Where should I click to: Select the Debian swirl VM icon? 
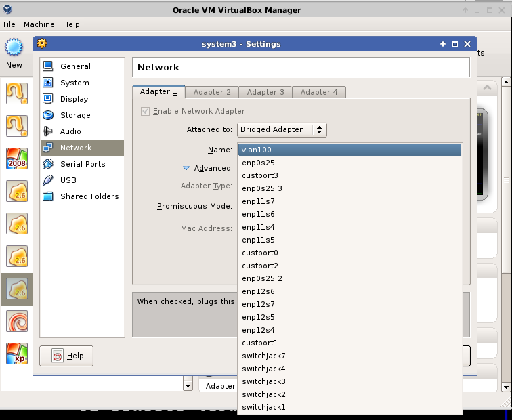17,321
